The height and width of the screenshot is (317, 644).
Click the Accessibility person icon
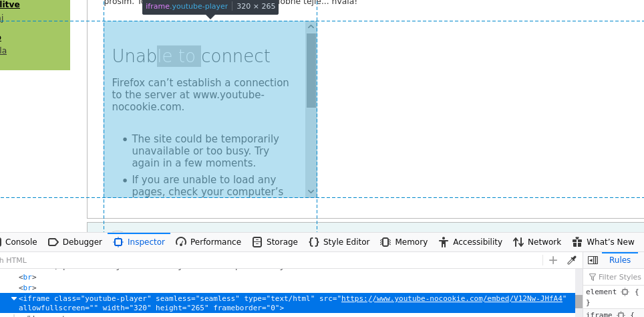coord(443,242)
